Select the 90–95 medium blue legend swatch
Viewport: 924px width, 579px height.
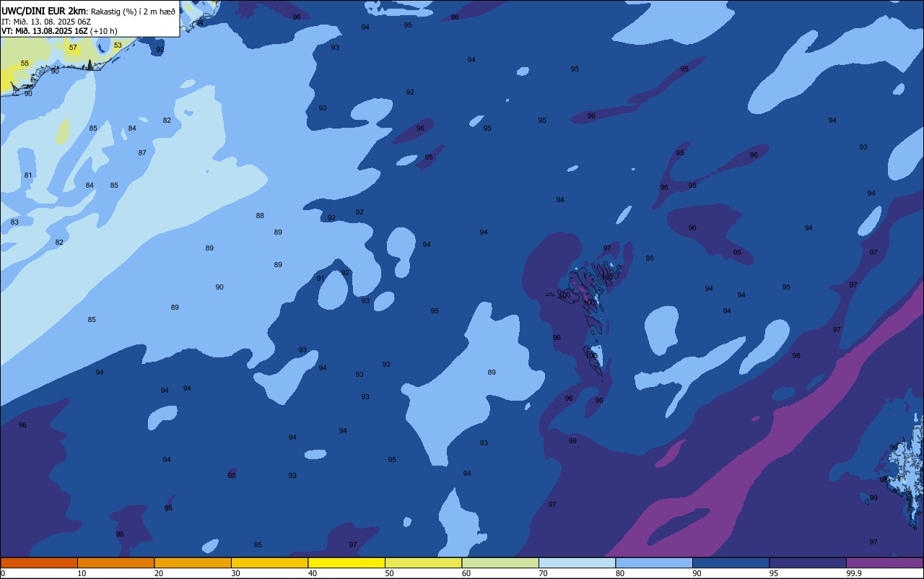(731, 562)
